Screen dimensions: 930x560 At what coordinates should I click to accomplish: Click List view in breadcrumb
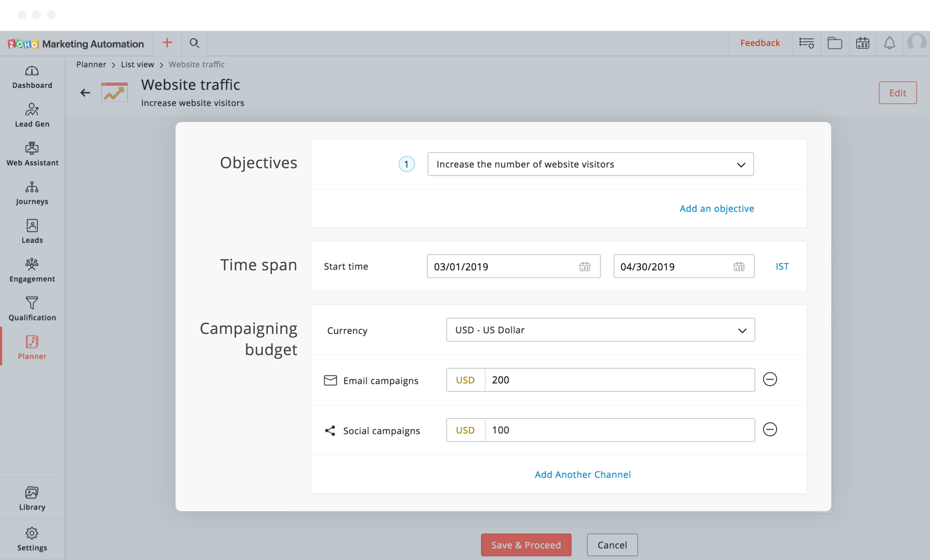click(137, 64)
